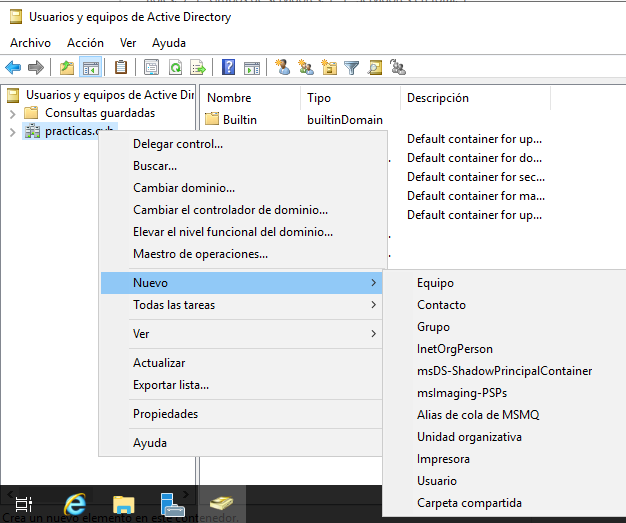This screenshot has height=523, width=626.
Task: Open the Ver menu in the menu bar
Action: (128, 43)
